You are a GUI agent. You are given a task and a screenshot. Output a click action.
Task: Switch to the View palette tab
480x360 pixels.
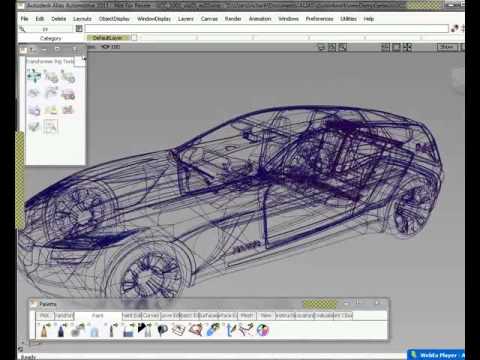[266, 315]
